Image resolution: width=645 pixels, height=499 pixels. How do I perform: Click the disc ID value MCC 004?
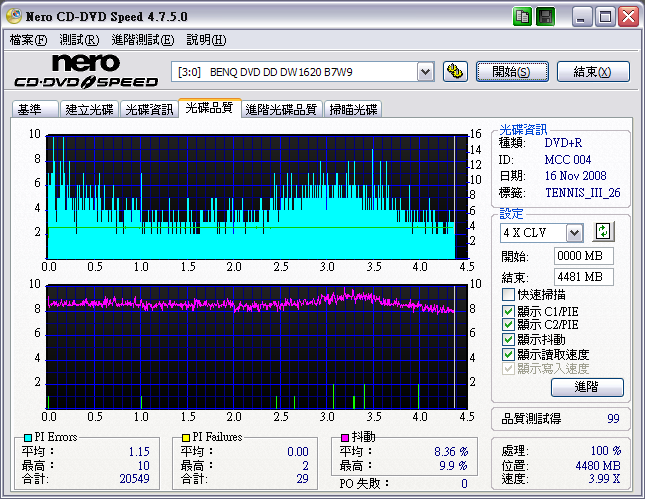point(568,160)
